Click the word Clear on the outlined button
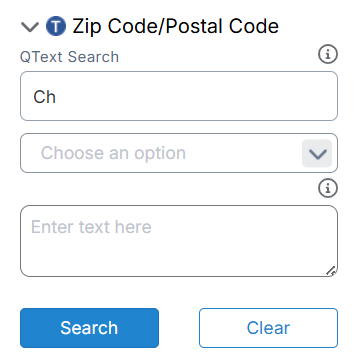This screenshot has height=362, width=364. point(268,328)
